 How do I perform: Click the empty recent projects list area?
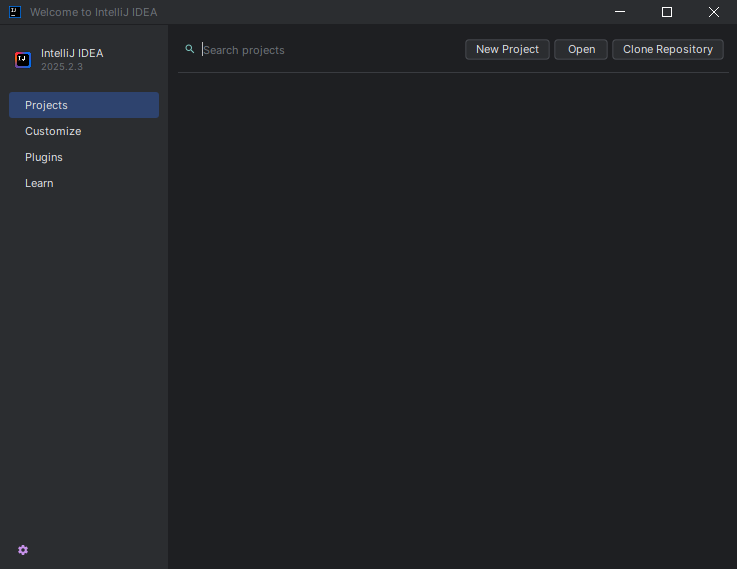pos(450,300)
